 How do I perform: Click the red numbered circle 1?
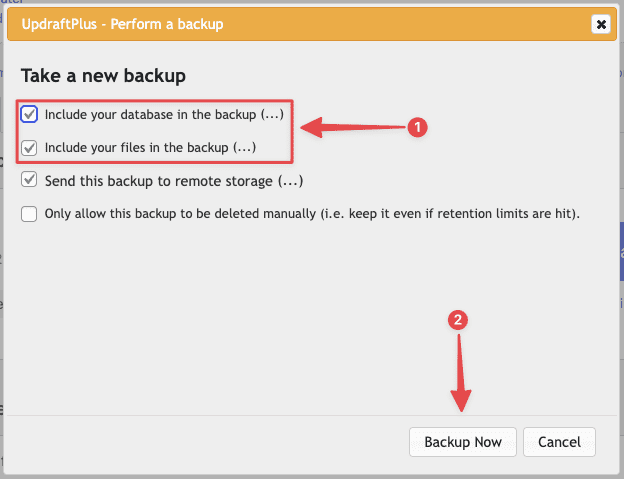point(418,126)
